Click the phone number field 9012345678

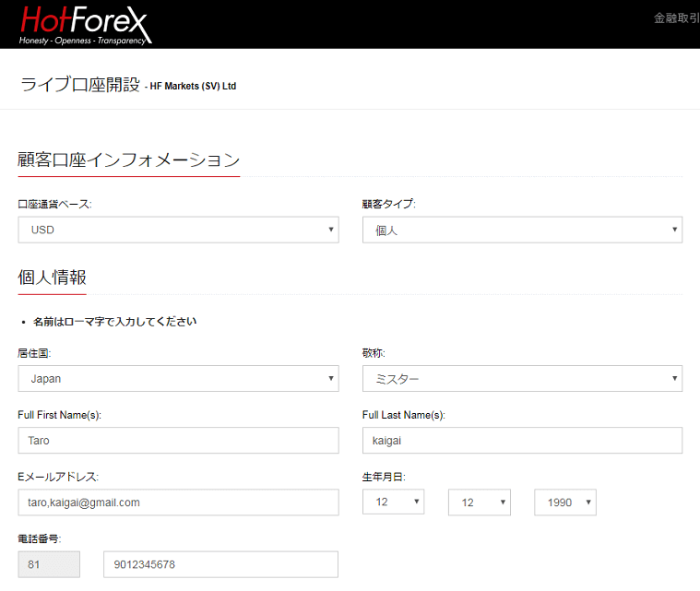pyautogui.click(x=220, y=564)
